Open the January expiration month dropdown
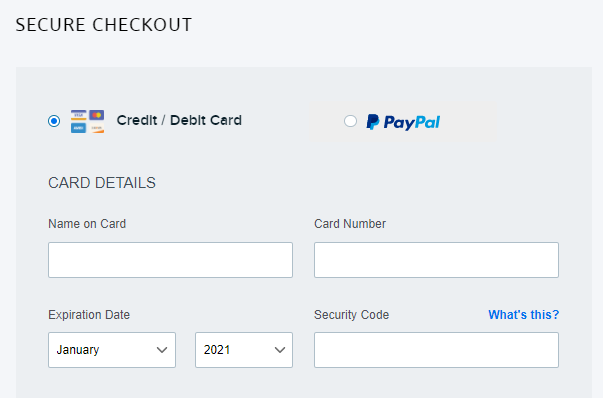Image resolution: width=603 pixels, height=398 pixels. pyautogui.click(x=112, y=350)
